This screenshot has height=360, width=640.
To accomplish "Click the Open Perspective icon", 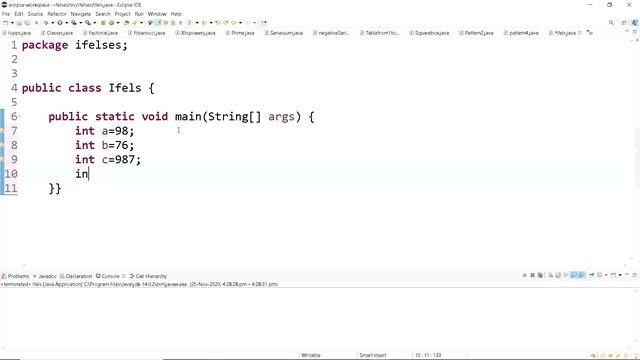I will point(624,23).
